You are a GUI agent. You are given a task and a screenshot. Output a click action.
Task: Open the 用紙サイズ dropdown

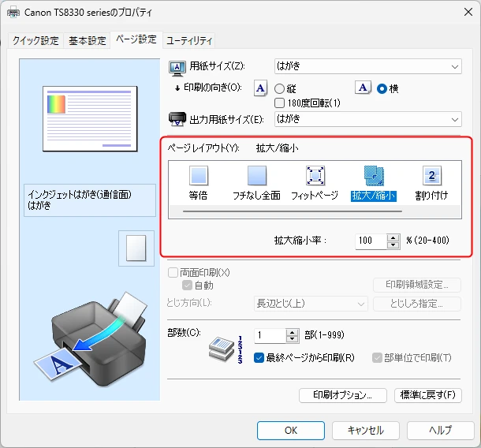368,66
